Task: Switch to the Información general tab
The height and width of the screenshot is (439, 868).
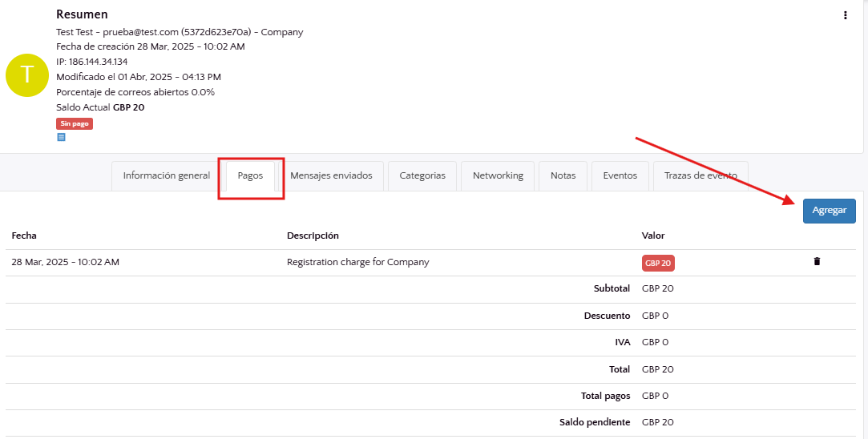Action: [166, 175]
